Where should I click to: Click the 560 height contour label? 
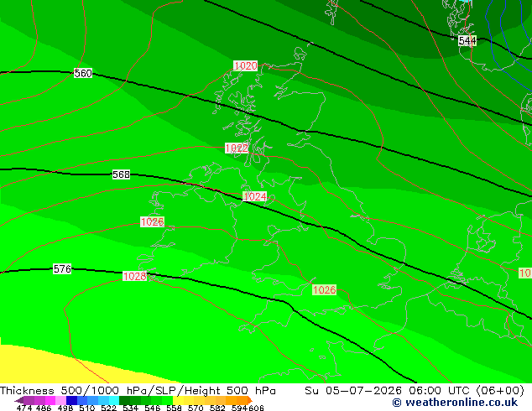point(83,73)
